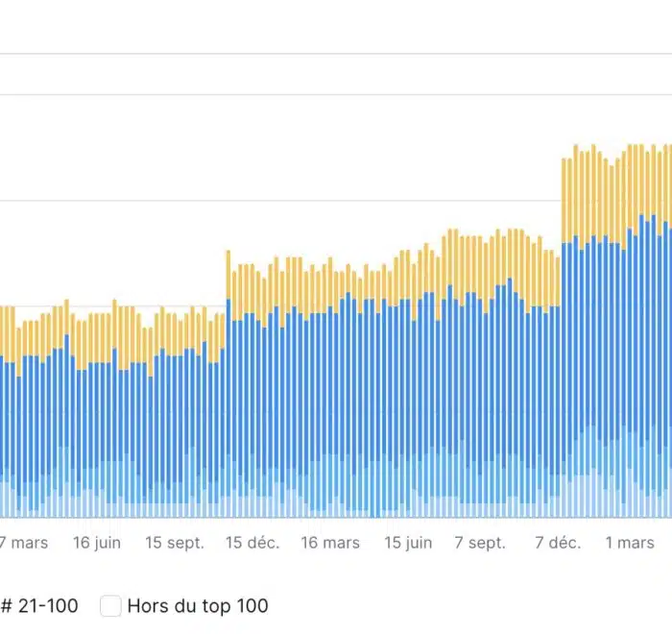The image size is (672, 634).
Task: Enable the Hors du top 100 checkbox
Action: coord(111,605)
